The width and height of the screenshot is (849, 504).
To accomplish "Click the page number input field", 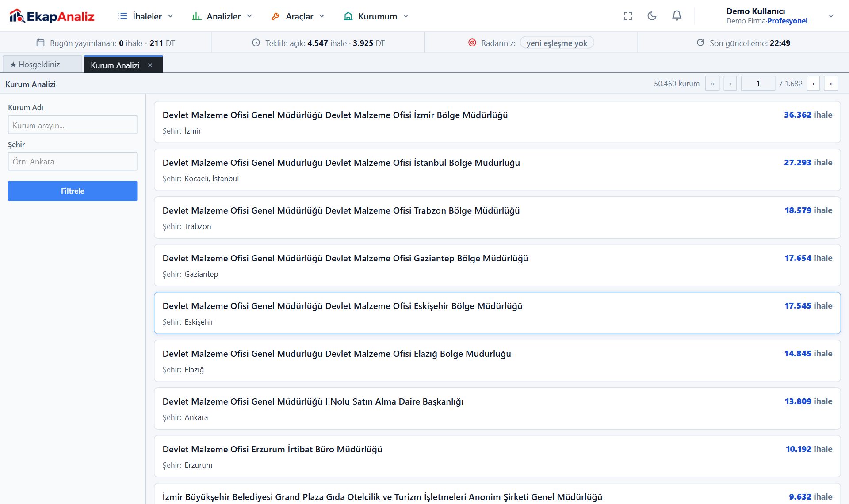I will 758,84.
